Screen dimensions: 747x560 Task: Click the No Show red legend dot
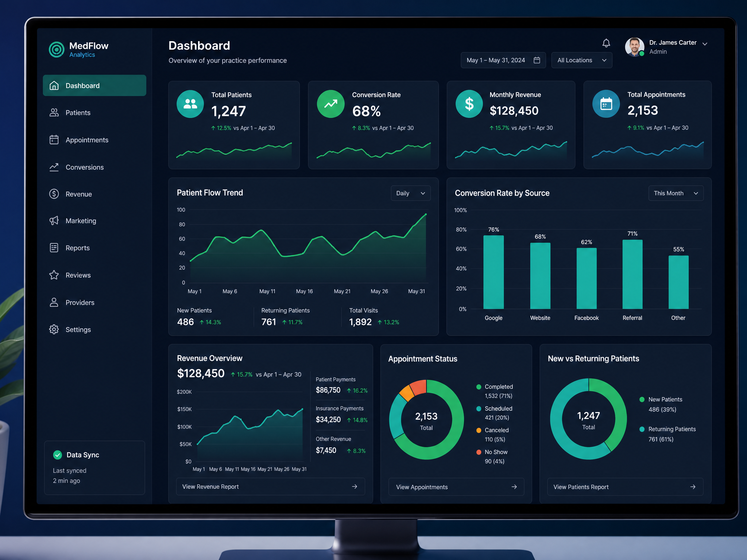[479, 452]
